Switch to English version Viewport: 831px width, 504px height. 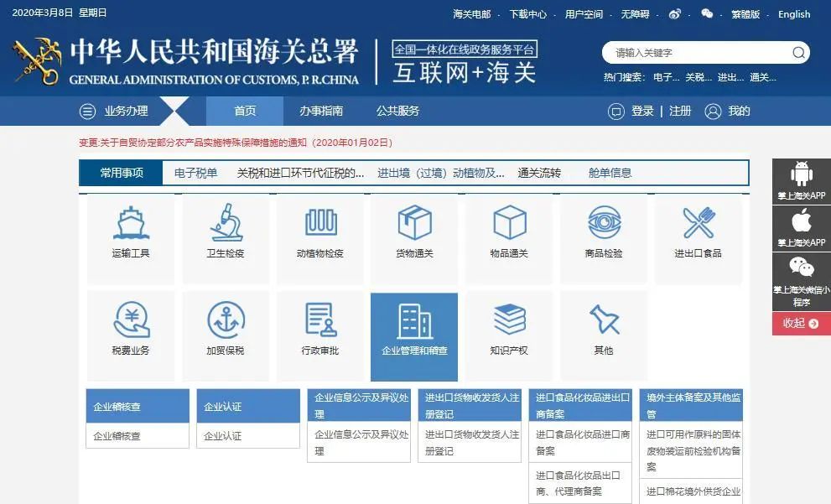(x=794, y=14)
